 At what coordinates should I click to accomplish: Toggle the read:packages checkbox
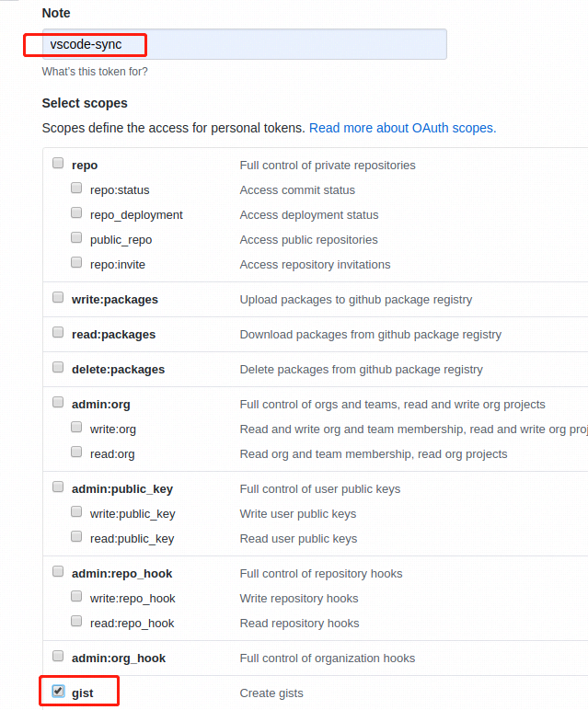(58, 333)
